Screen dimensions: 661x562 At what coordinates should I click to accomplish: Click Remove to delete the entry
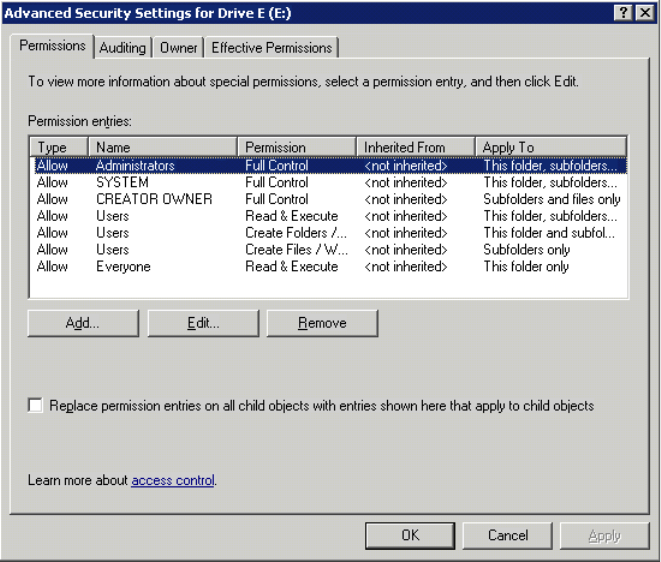[x=321, y=323]
